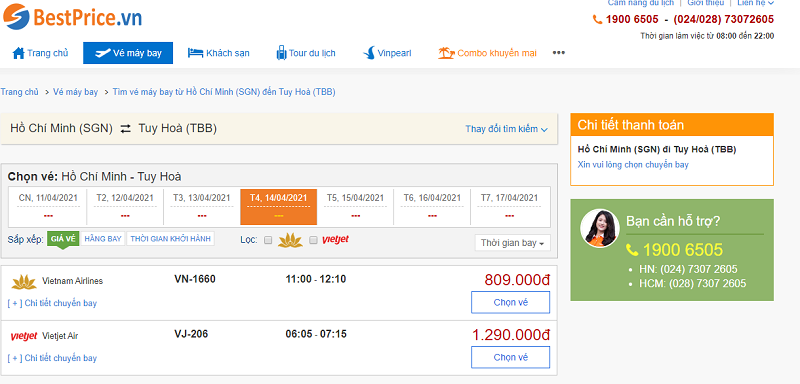Click the SGN to TBB breadcrumb link
The image size is (800, 384).
224,92
